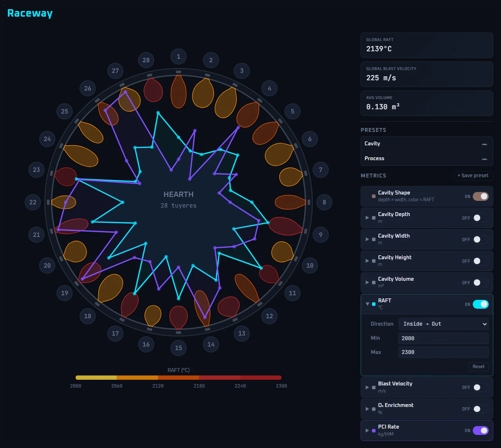Screen dimensions: 501x448
Task: Click the square icon beside Blast Velocity
Action: [x=373, y=387]
